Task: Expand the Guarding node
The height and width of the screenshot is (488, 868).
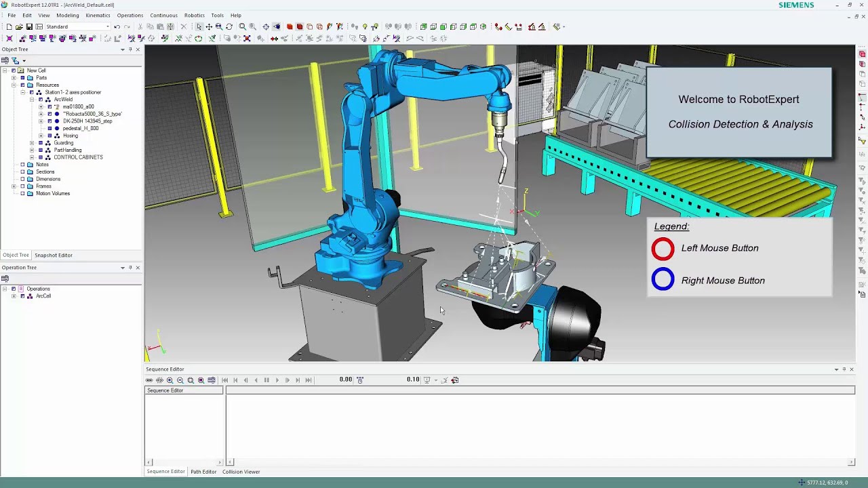Action: click(x=31, y=143)
